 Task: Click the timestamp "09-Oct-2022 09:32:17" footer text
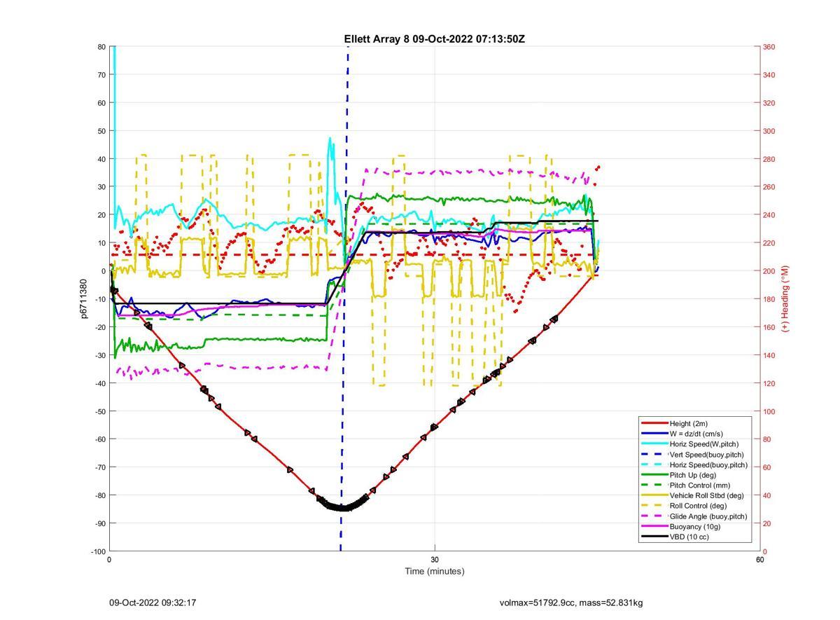pyautogui.click(x=153, y=602)
